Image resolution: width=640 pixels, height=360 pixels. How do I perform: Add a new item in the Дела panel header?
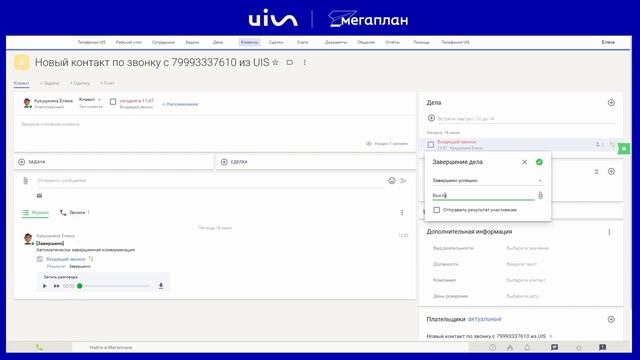(611, 103)
